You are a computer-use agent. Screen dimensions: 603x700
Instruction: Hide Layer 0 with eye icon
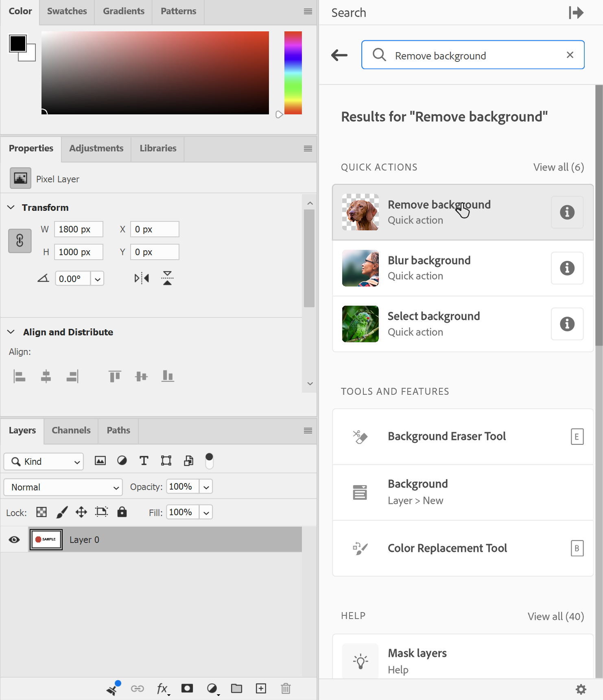pyautogui.click(x=14, y=540)
